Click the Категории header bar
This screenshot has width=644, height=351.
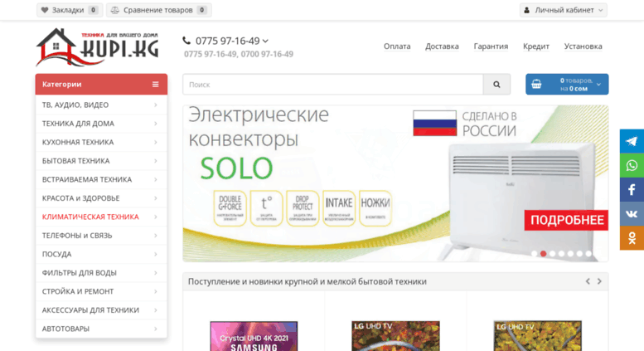point(101,85)
